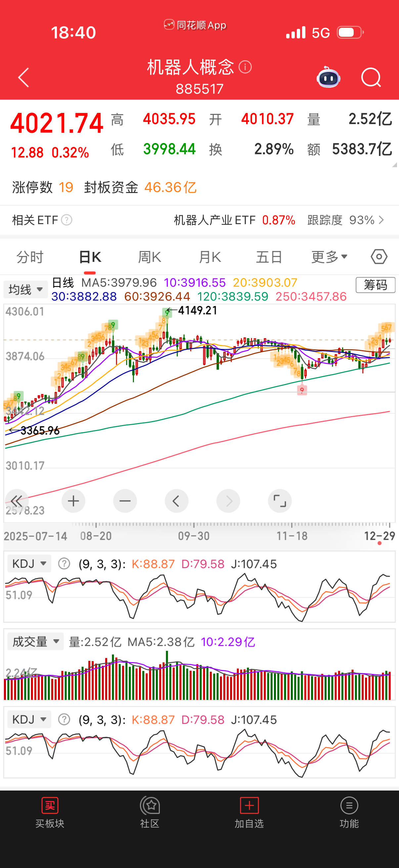Open the 机器人产业ETF link
The height and width of the screenshot is (868, 399).
[x=214, y=220]
